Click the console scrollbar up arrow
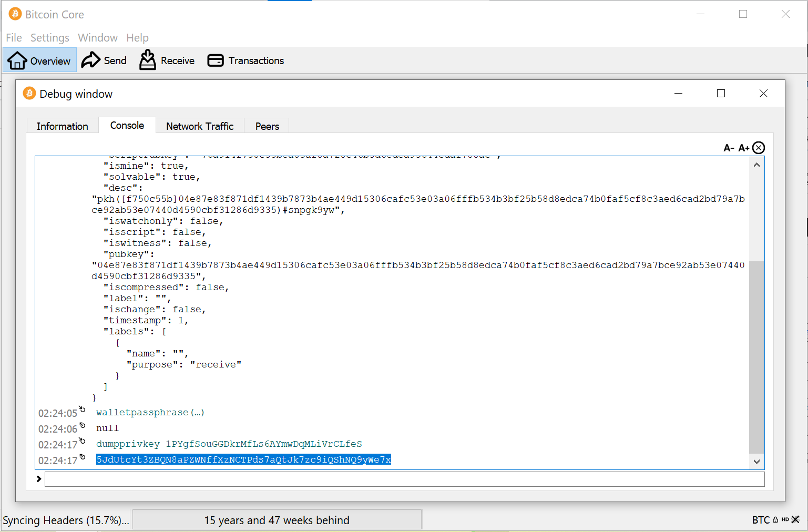This screenshot has width=808, height=532. 756,165
